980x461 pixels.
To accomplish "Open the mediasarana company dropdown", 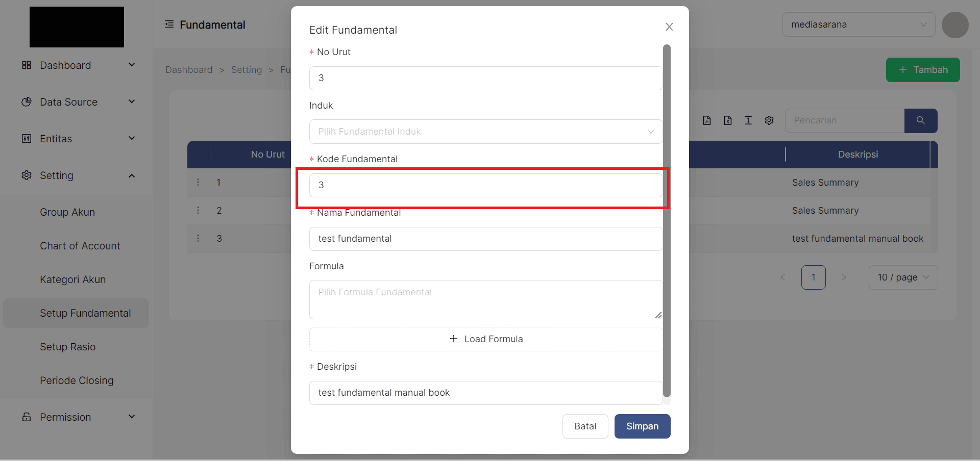I will [x=859, y=24].
